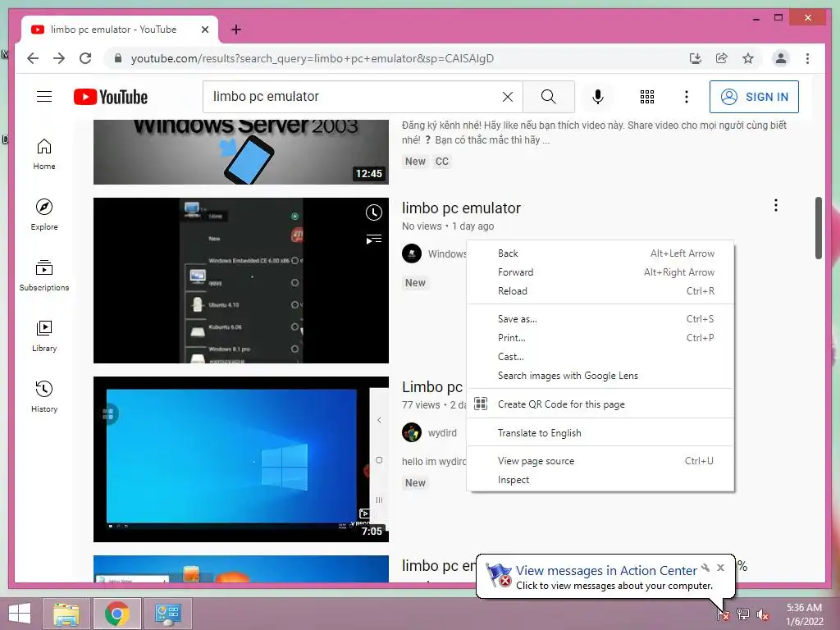840x630 pixels.
Task: Open the Windows Start button
Action: [20, 614]
